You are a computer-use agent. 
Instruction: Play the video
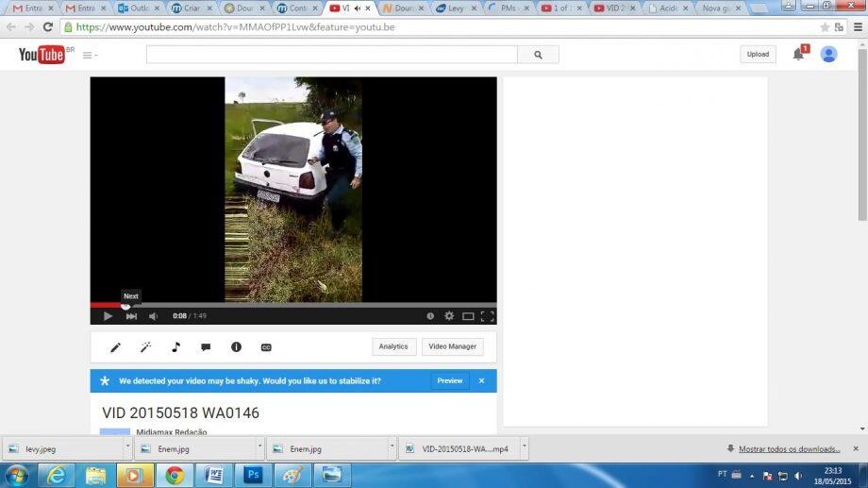(x=108, y=316)
